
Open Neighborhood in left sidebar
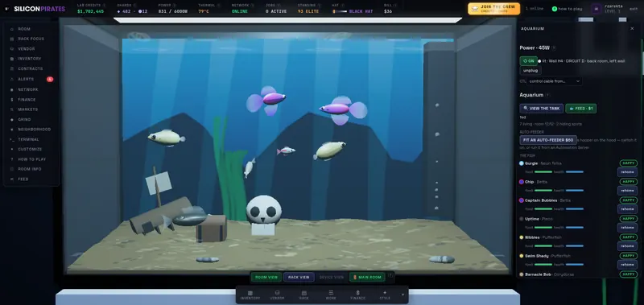click(31, 130)
